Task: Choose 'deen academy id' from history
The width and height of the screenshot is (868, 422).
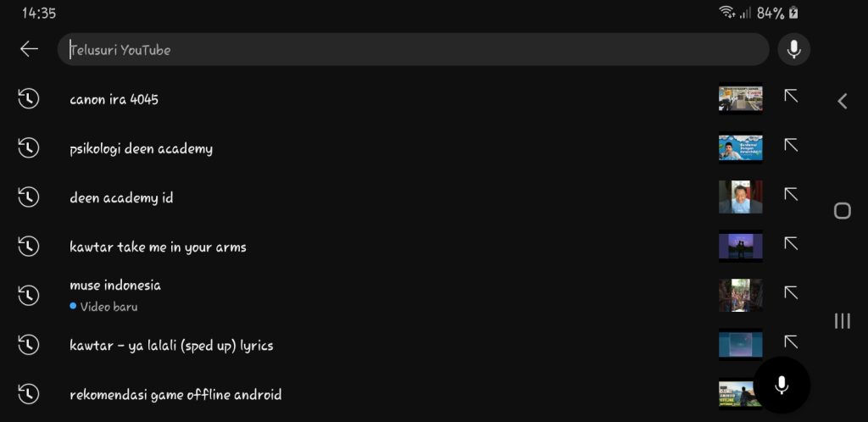Action: (122, 197)
